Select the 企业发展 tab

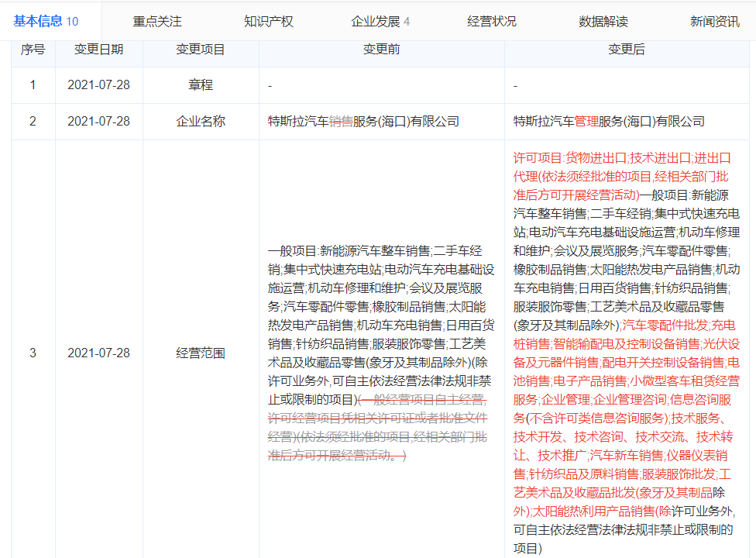[380, 21]
